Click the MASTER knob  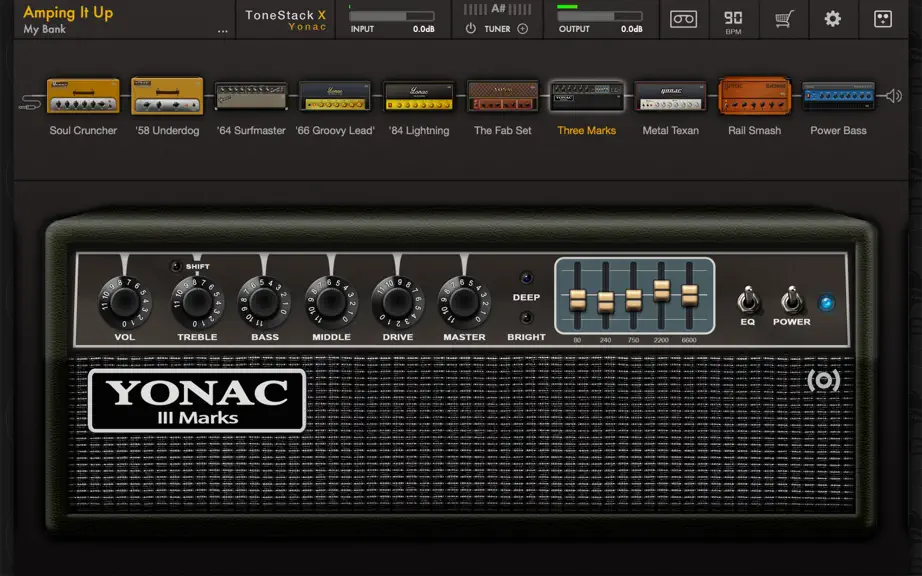(x=465, y=302)
